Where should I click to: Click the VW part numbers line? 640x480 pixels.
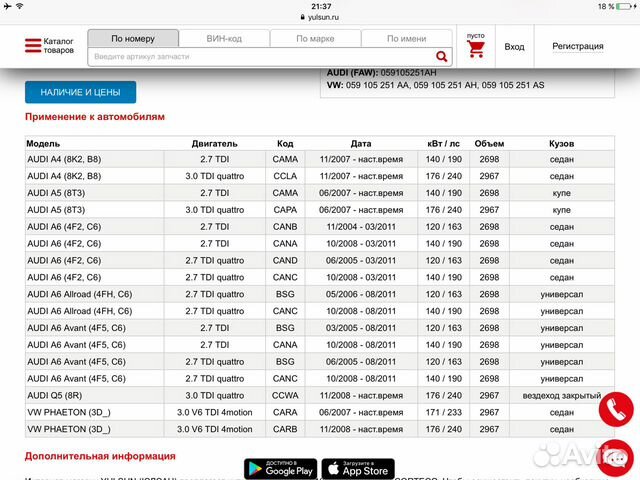click(x=435, y=85)
